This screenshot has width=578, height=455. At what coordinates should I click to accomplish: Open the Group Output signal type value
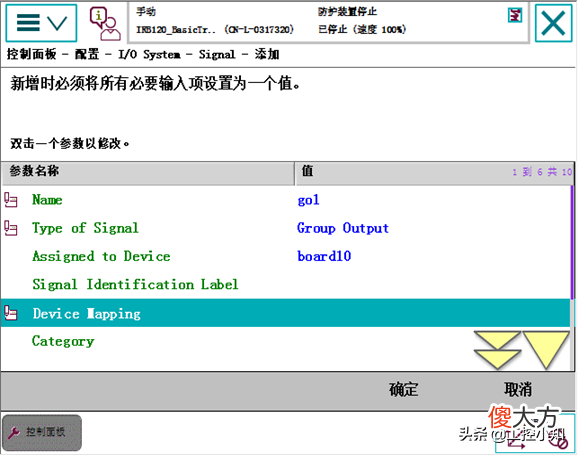point(343,228)
